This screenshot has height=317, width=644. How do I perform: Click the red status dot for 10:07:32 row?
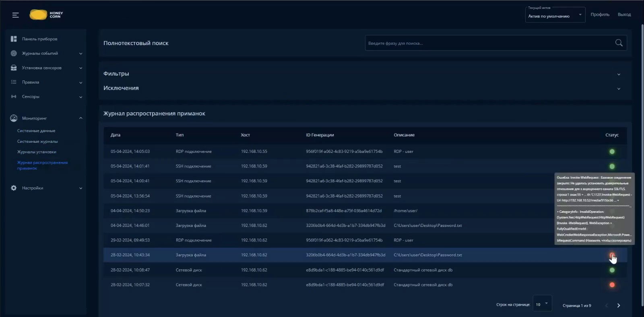612,285
